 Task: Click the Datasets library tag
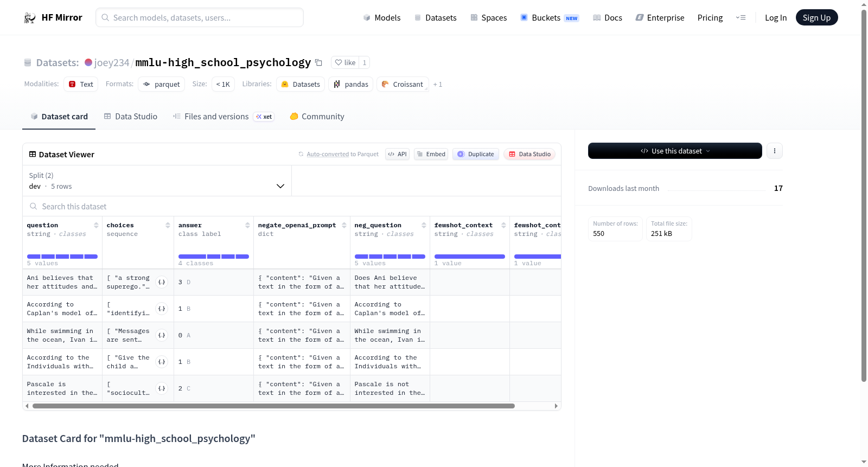pos(301,84)
